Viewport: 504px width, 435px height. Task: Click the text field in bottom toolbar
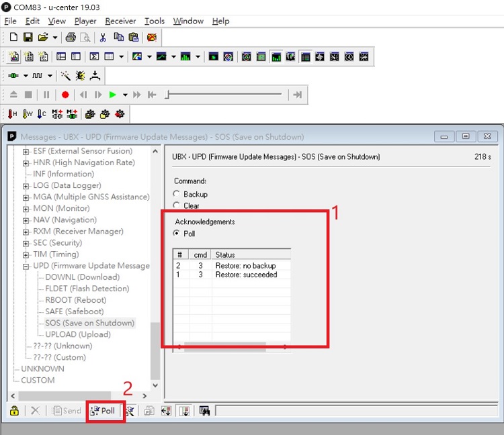coord(356,411)
